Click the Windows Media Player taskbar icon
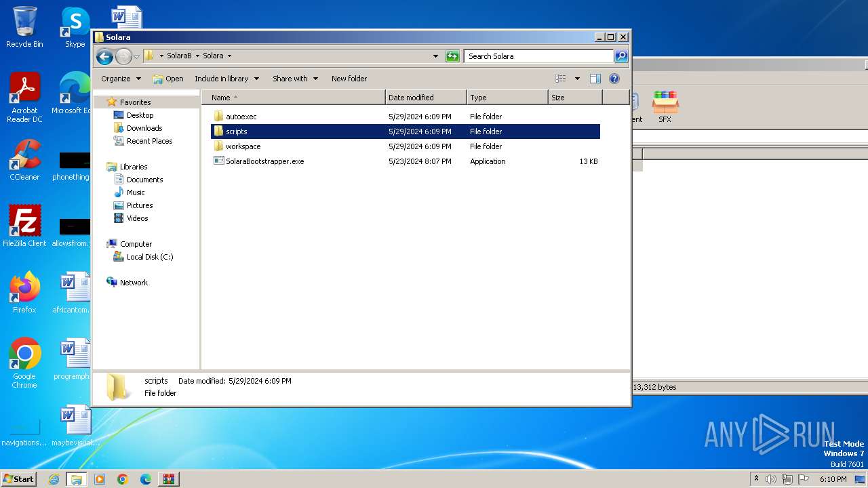 point(100,479)
